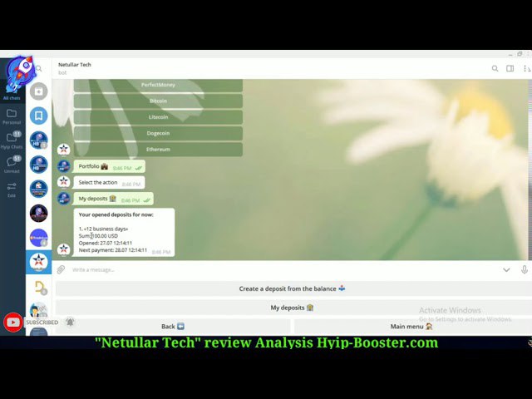The image size is (532, 399).
Task: Attach a file with paperclip icon
Action: pyautogui.click(x=61, y=269)
